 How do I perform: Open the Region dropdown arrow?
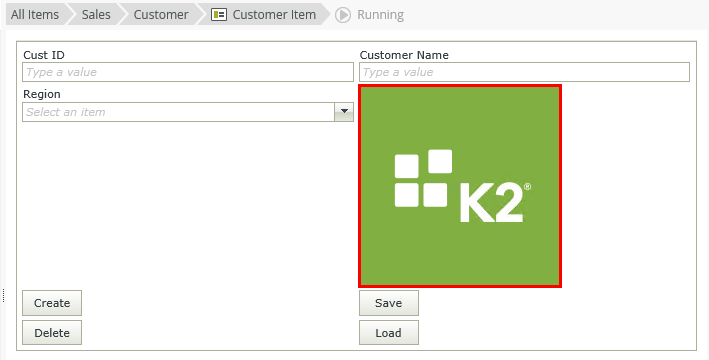point(344,112)
